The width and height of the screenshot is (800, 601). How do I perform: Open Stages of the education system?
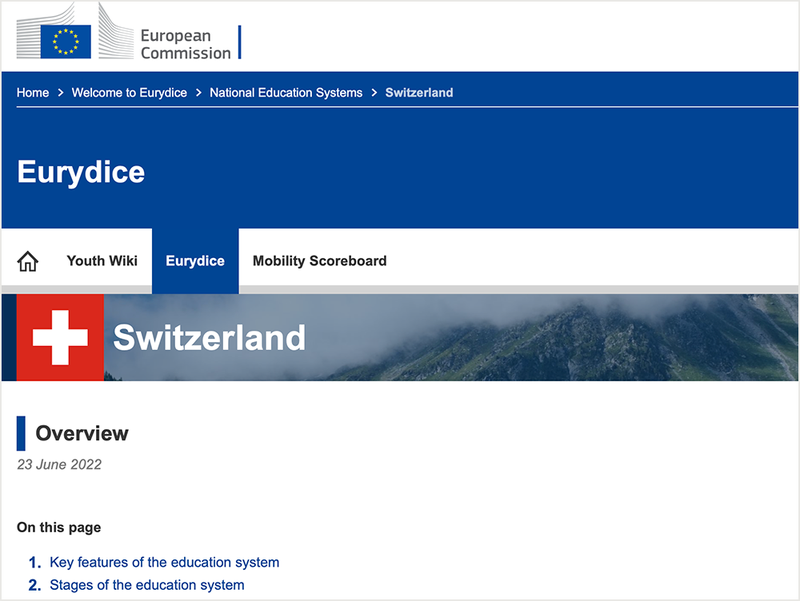coord(147,585)
